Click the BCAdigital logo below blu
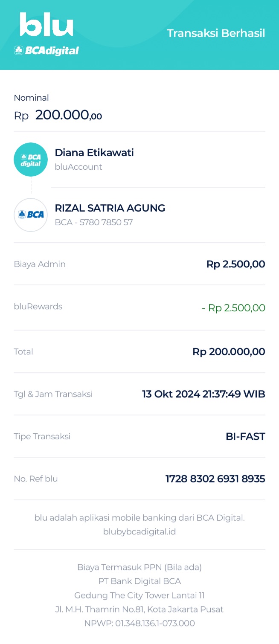The width and height of the screenshot is (279, 644). coord(46,51)
